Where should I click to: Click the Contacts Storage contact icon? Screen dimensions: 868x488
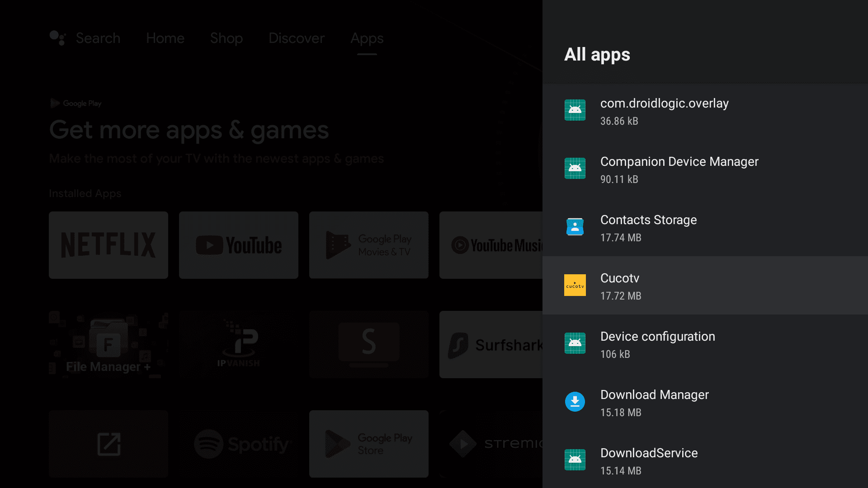pyautogui.click(x=575, y=226)
